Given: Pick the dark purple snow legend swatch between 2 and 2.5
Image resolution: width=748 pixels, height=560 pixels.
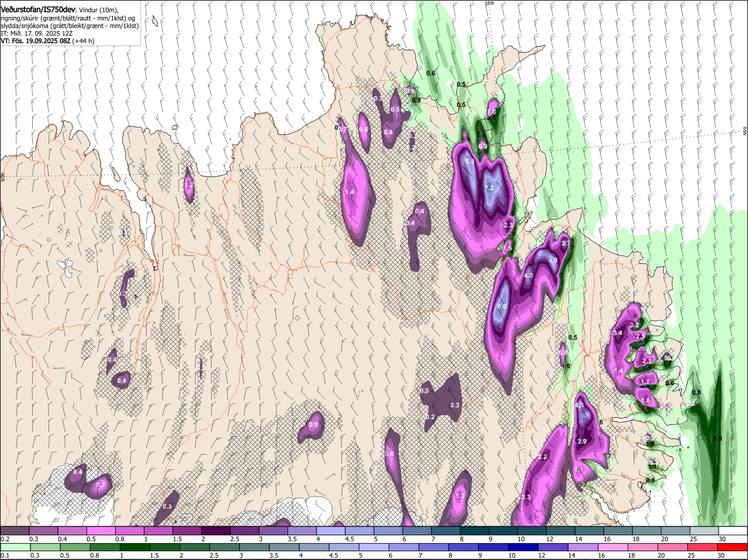Looking at the screenshot, I should click(x=216, y=531).
